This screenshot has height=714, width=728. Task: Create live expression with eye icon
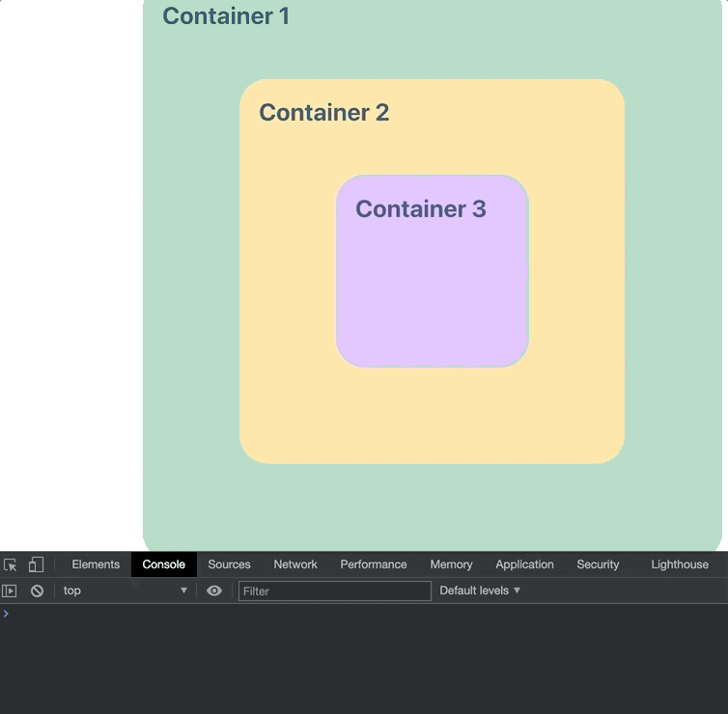tap(214, 590)
